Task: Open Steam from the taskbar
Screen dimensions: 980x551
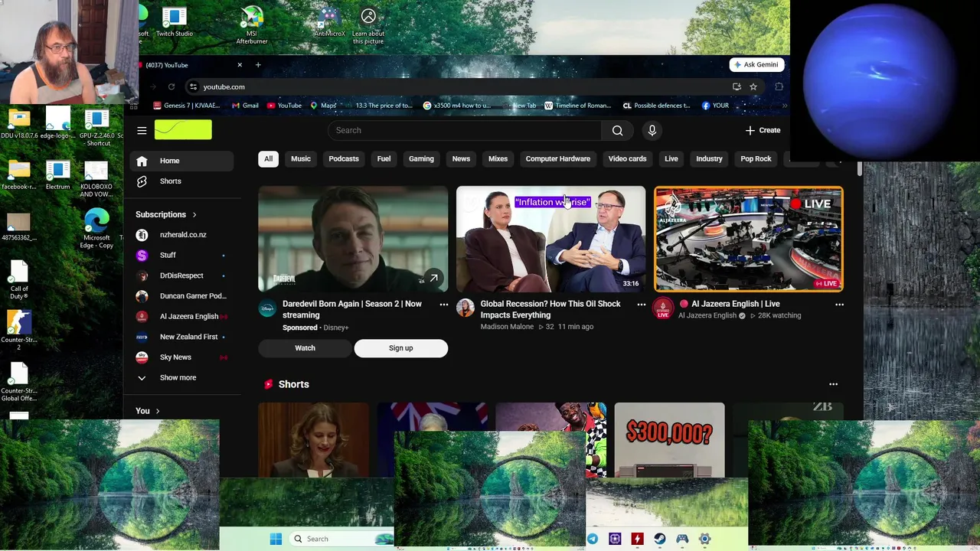Action: [660, 539]
